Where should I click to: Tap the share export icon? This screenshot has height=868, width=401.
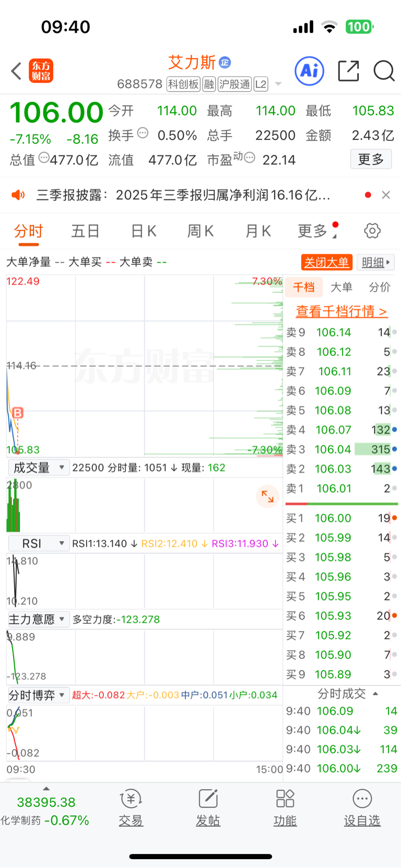pyautogui.click(x=348, y=71)
